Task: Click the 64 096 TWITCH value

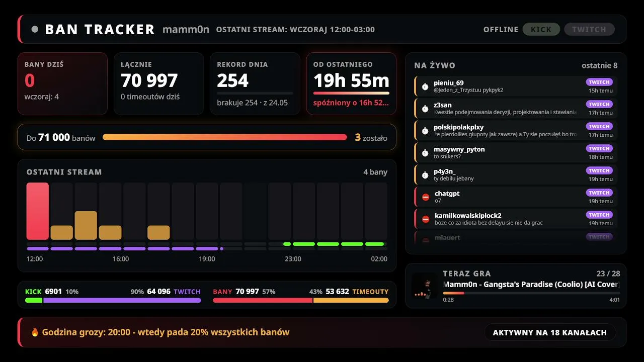Action: 174,292
